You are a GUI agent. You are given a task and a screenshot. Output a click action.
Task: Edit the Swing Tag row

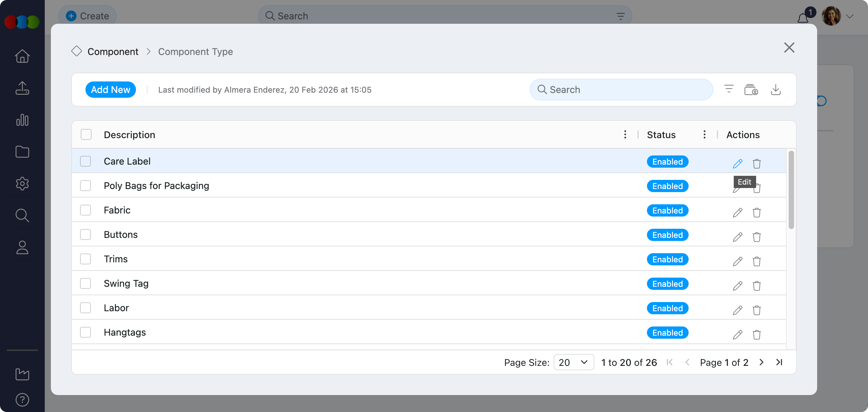click(737, 286)
